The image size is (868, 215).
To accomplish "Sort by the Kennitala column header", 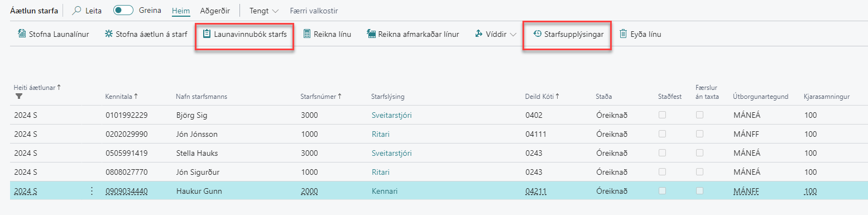I will coord(121,97).
